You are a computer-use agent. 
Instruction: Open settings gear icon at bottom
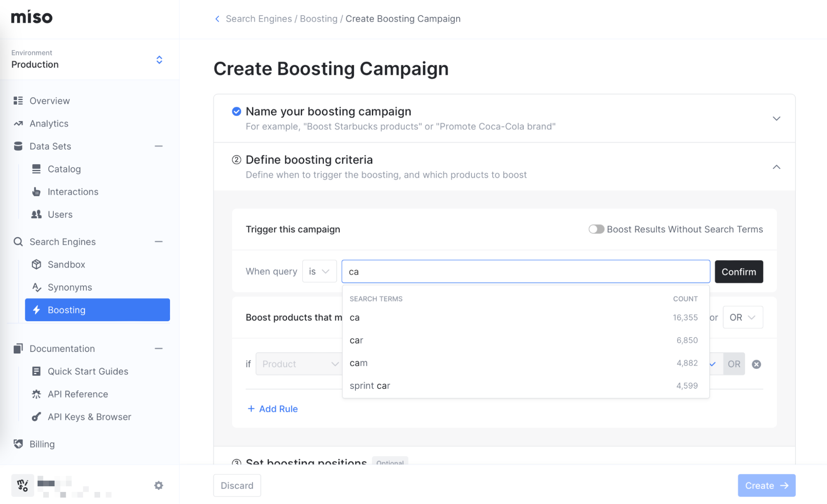(158, 485)
